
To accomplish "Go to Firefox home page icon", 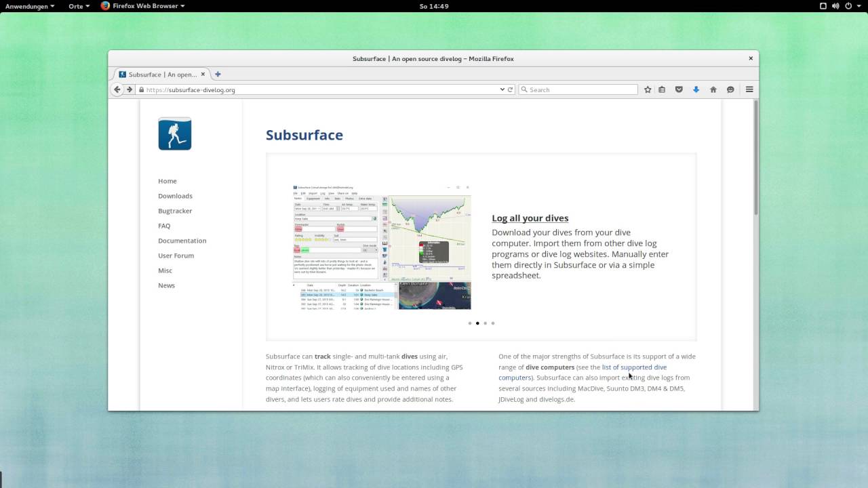I will coord(713,89).
